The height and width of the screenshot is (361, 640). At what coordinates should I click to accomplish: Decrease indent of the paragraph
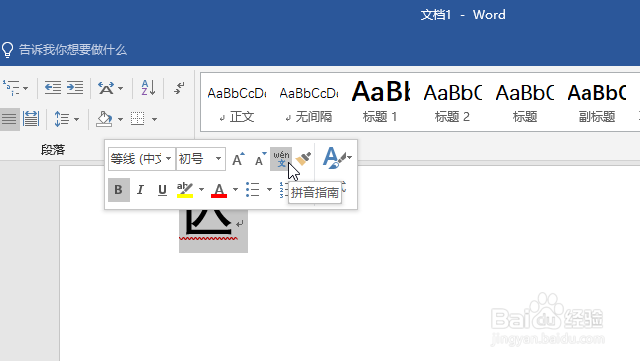tap(53, 88)
